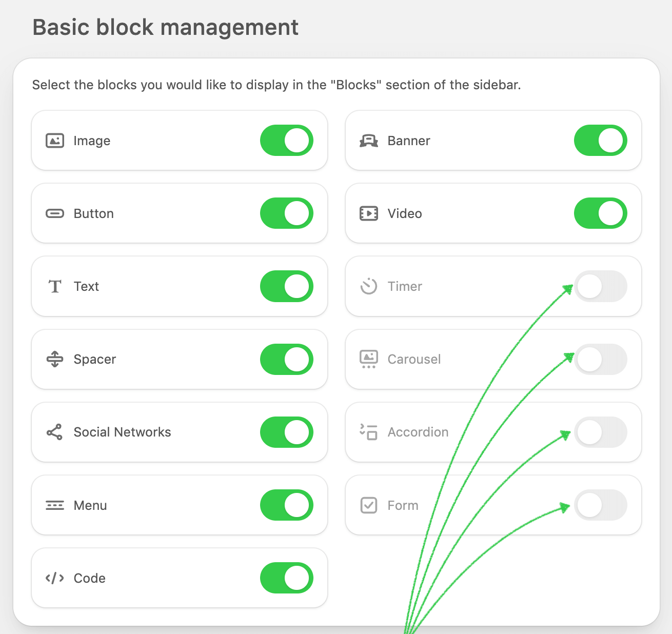The image size is (672, 634).
Task: Click the Menu block icon
Action: [x=55, y=505]
